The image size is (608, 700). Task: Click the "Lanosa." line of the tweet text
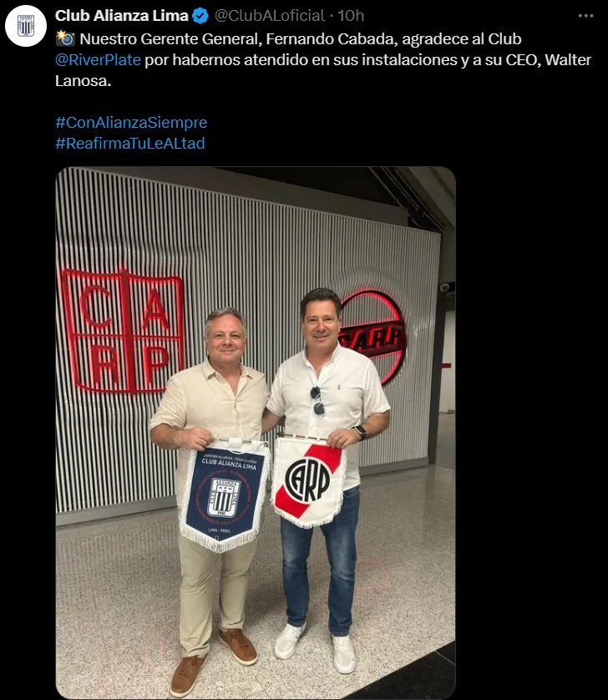(83, 81)
